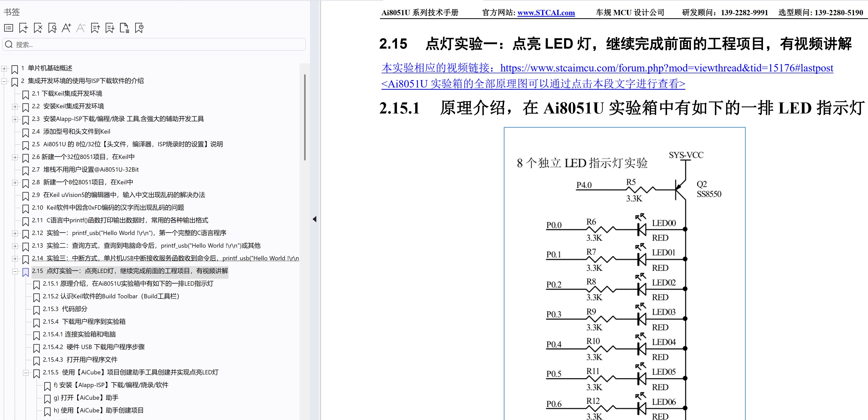This screenshot has width=868, height=420.
Task: Click the move bookmark down icon
Action: pos(110,28)
